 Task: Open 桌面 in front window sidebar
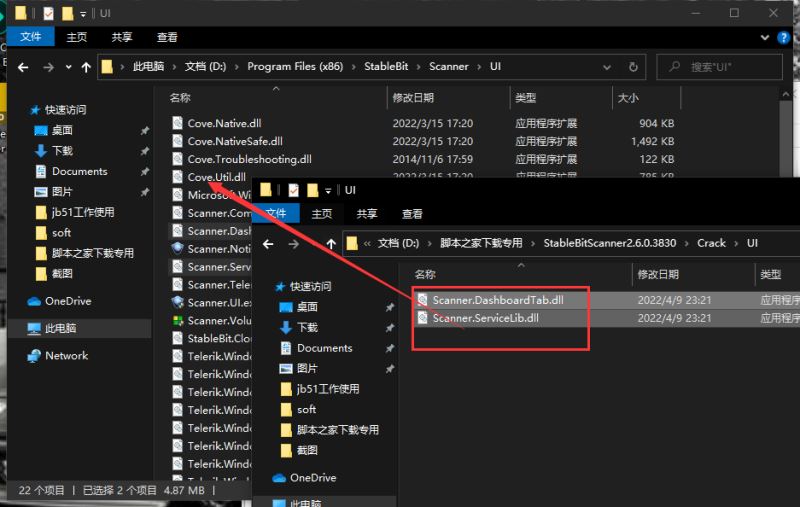[x=307, y=307]
